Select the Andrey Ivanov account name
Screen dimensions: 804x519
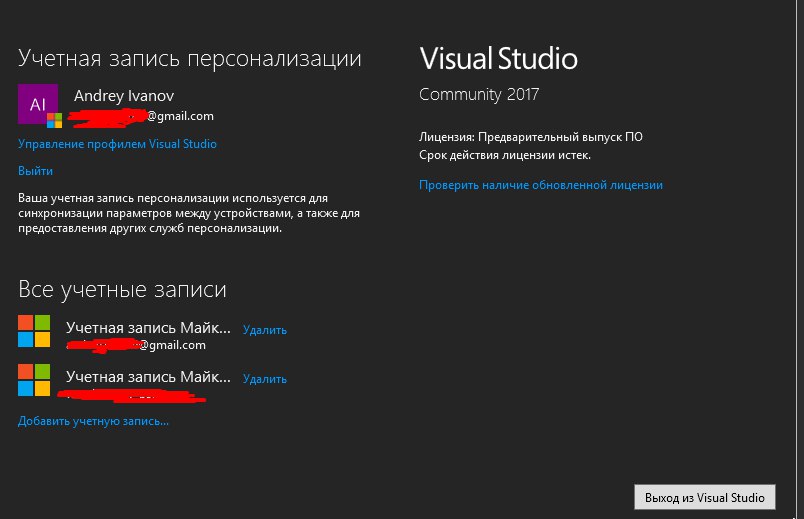click(x=124, y=95)
